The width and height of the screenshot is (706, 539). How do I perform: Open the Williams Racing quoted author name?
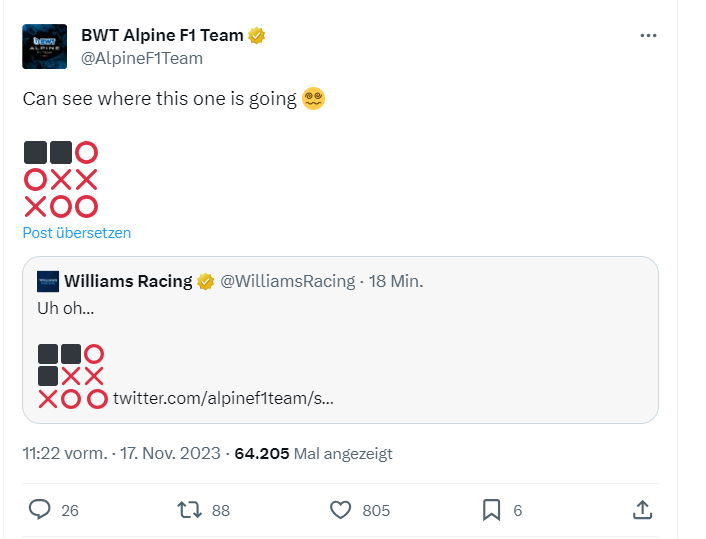click(128, 281)
